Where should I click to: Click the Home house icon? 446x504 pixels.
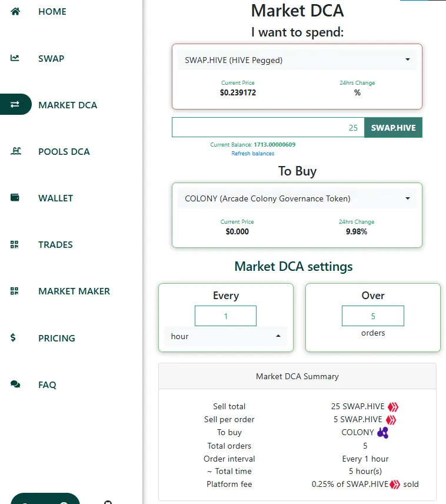[x=15, y=12]
